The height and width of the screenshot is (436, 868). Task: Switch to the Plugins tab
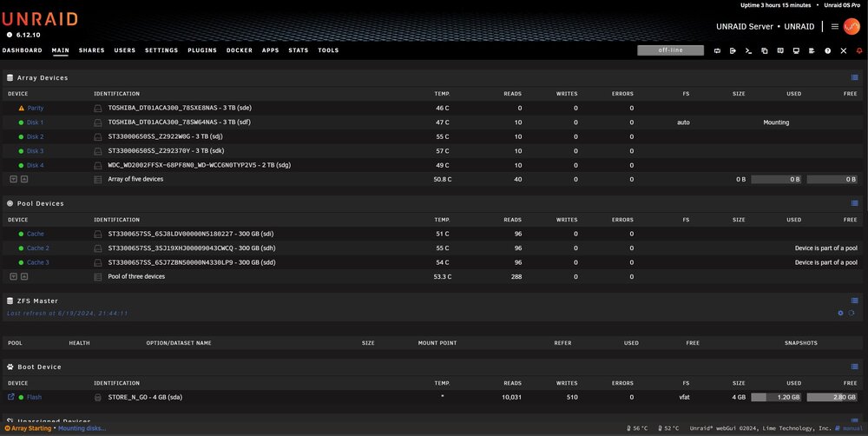click(x=202, y=50)
